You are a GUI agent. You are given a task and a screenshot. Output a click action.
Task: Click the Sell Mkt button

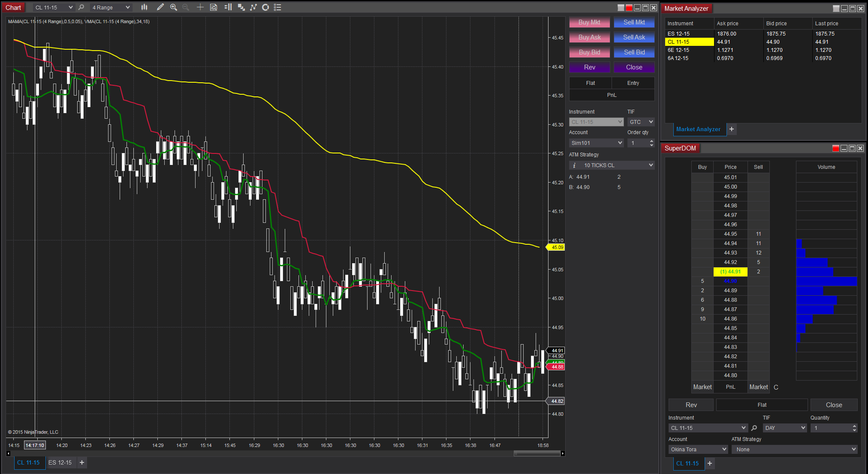[x=634, y=22]
